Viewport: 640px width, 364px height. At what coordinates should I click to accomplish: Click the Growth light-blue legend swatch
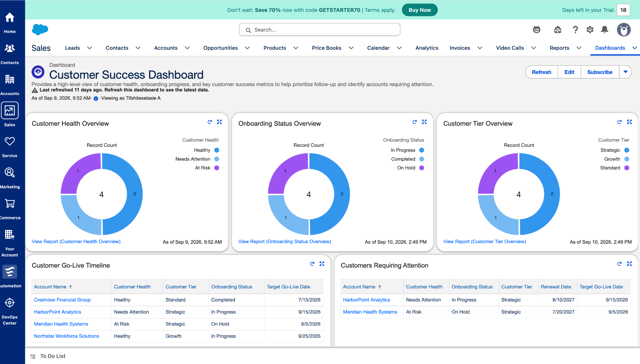tap(627, 159)
